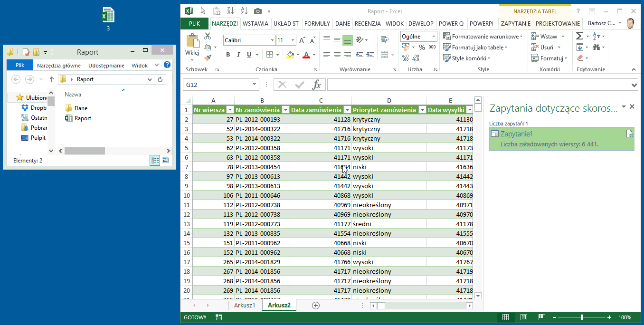Open the Calibri font dropdown
The height and width of the screenshot is (325, 644).
(x=271, y=40)
